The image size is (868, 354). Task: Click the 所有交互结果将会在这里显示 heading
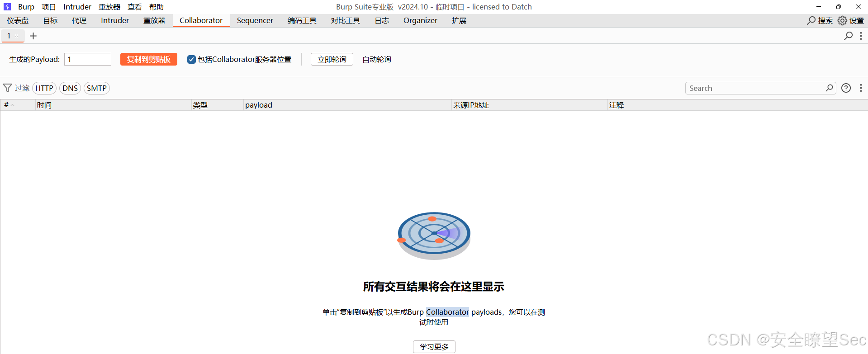coord(434,287)
